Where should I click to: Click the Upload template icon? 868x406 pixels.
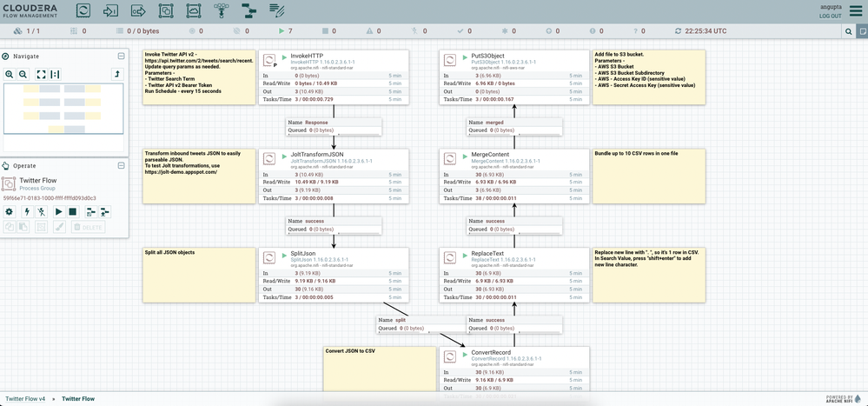(x=104, y=211)
